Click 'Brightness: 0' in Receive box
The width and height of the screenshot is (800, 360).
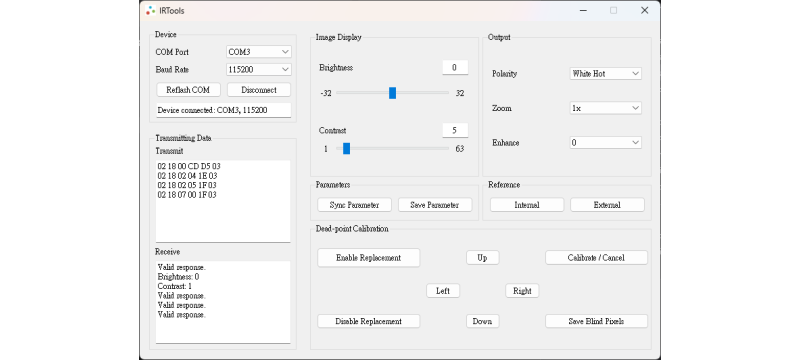click(178, 277)
